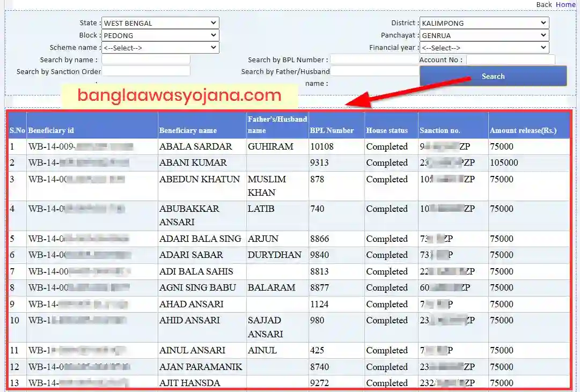
Task: Click the S.No column header
Action: (17, 130)
